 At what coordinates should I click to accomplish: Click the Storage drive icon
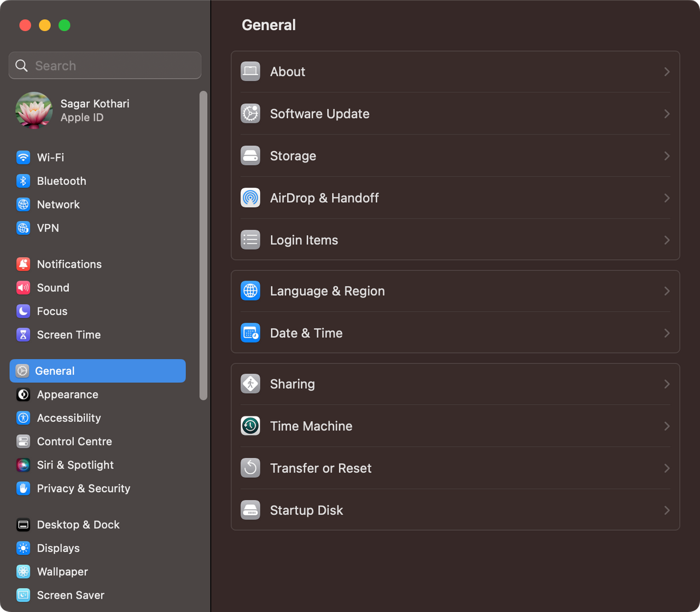pos(250,156)
